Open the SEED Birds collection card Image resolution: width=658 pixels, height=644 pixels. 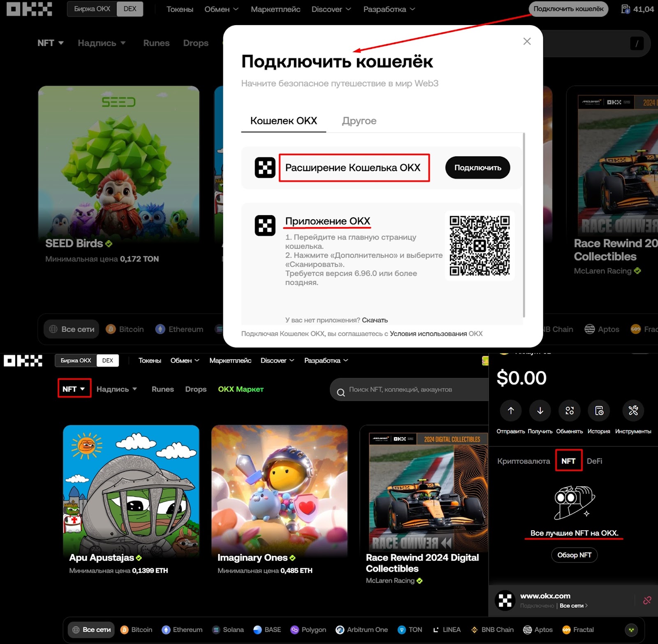click(118, 176)
